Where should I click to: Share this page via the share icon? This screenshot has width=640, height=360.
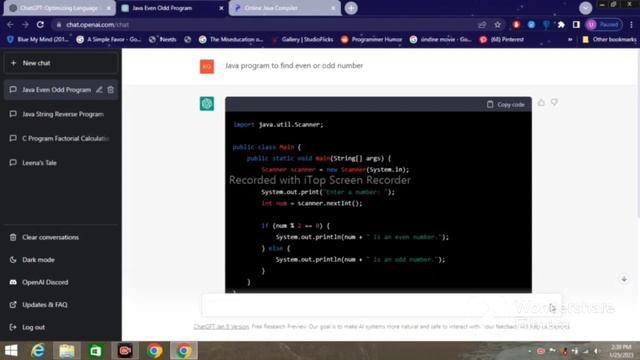coord(482,24)
